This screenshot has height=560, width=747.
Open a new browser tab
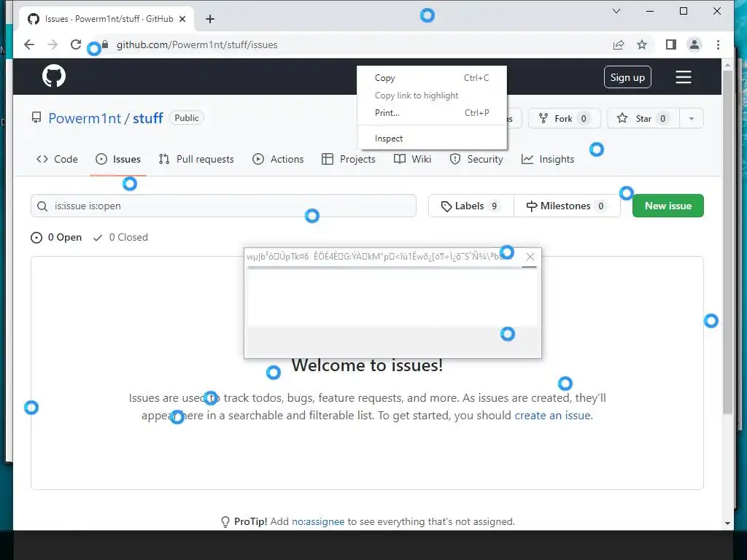209,19
